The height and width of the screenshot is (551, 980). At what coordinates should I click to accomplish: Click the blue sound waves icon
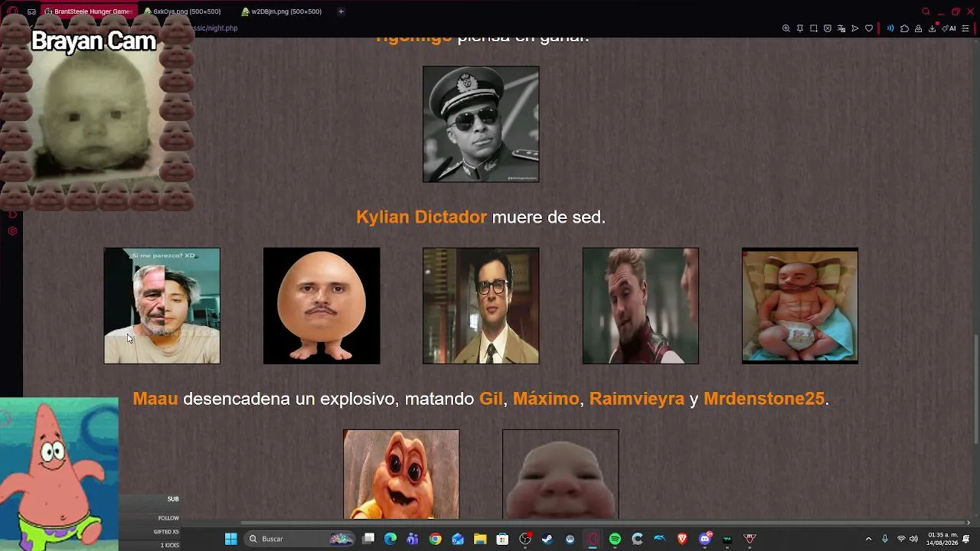(x=890, y=28)
